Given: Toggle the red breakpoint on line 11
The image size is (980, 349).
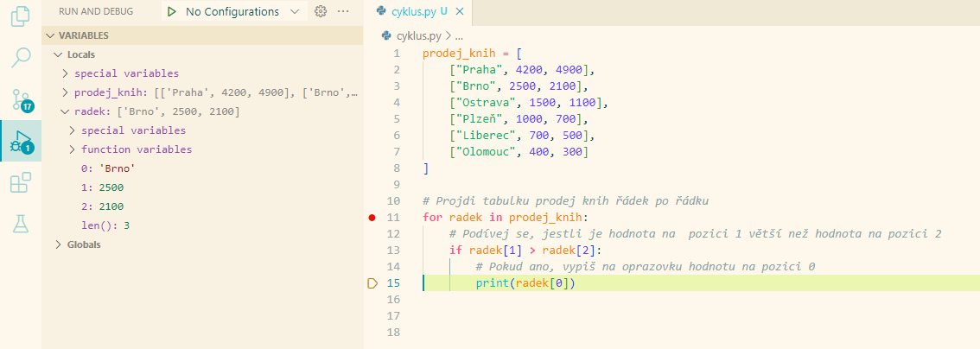Looking at the screenshot, I should [372, 217].
